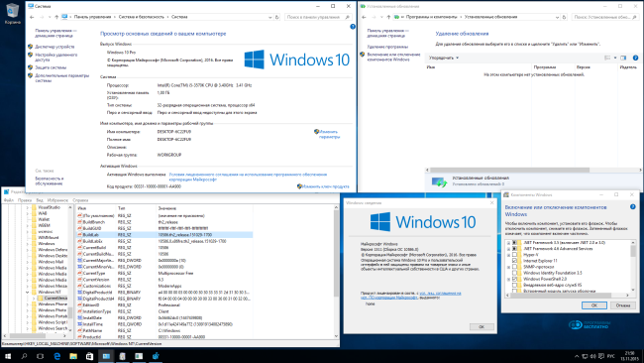The height and width of the screenshot is (363, 644).
Task: Open taskbar search
Action: pos(24,356)
